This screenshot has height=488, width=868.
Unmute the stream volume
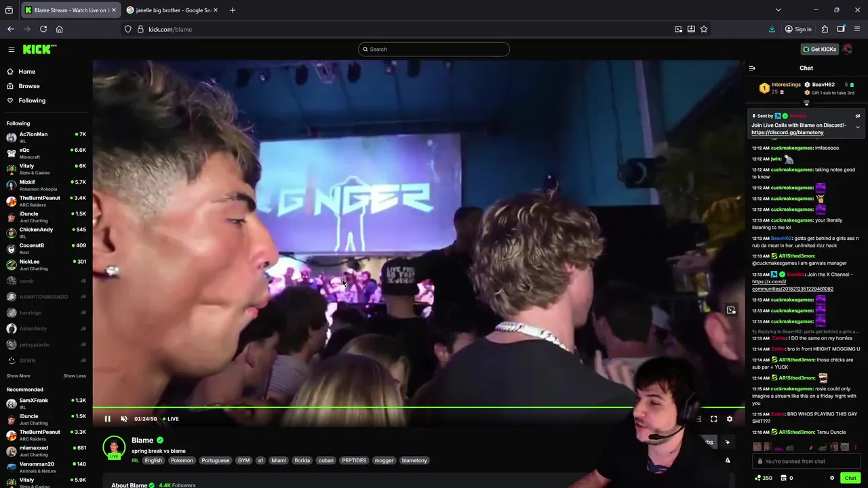(123, 419)
